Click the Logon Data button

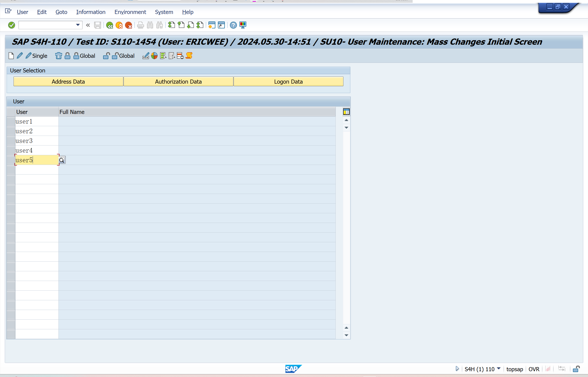coord(288,81)
